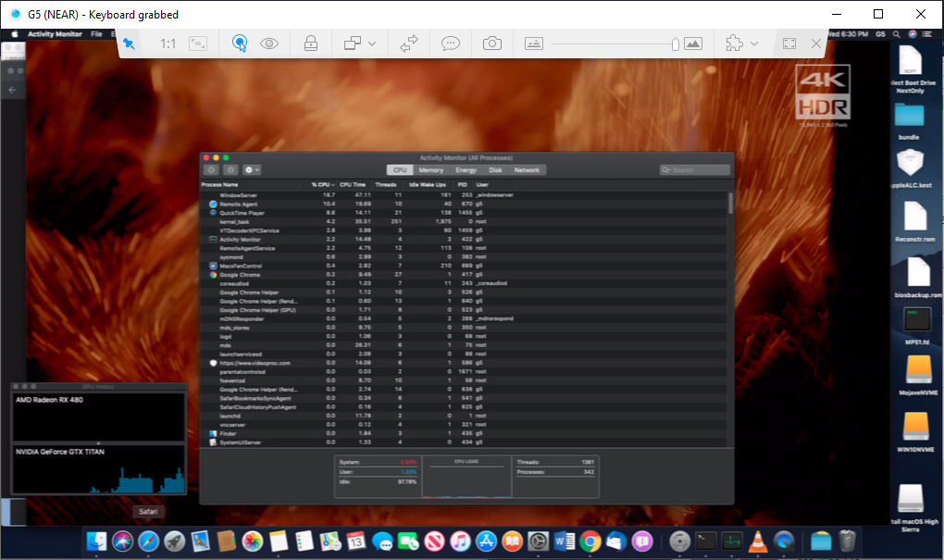Click the high quality picture icon

(693, 44)
